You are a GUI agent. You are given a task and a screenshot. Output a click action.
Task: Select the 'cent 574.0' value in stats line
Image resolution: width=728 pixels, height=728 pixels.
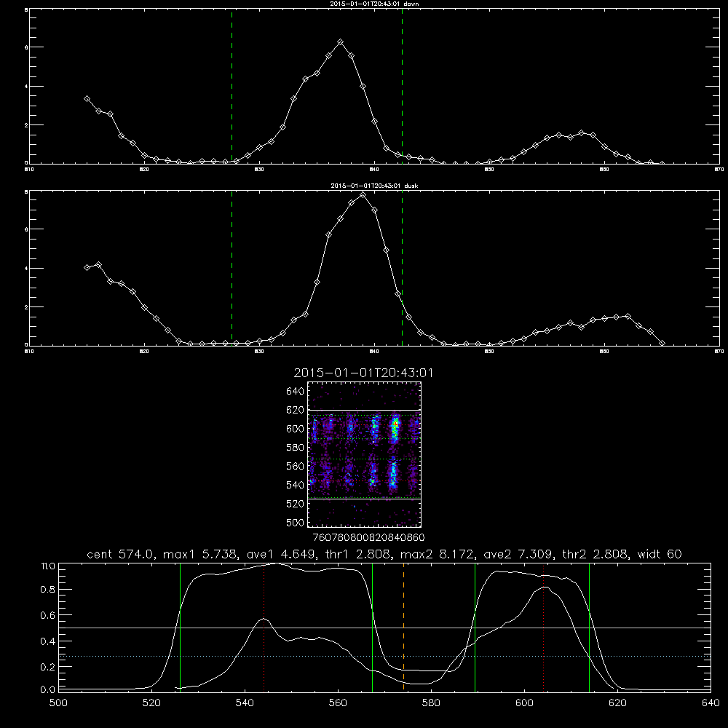(x=121, y=554)
